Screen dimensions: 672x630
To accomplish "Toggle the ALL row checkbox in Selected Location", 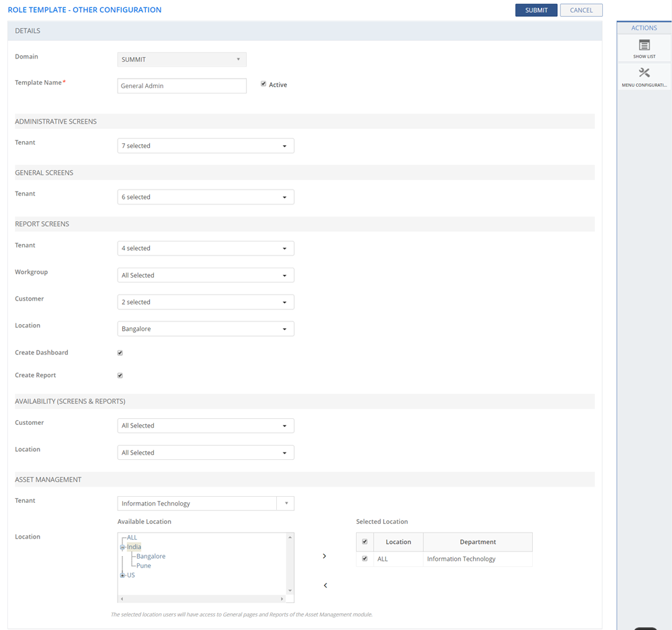I will pyautogui.click(x=365, y=559).
